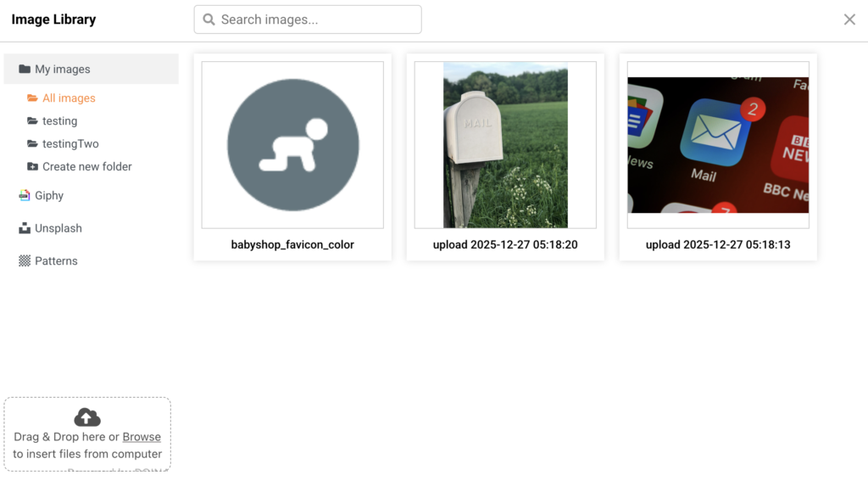The height and width of the screenshot is (481, 868).
Task: Click the babyshop_favicon_color file name
Action: tap(292, 244)
